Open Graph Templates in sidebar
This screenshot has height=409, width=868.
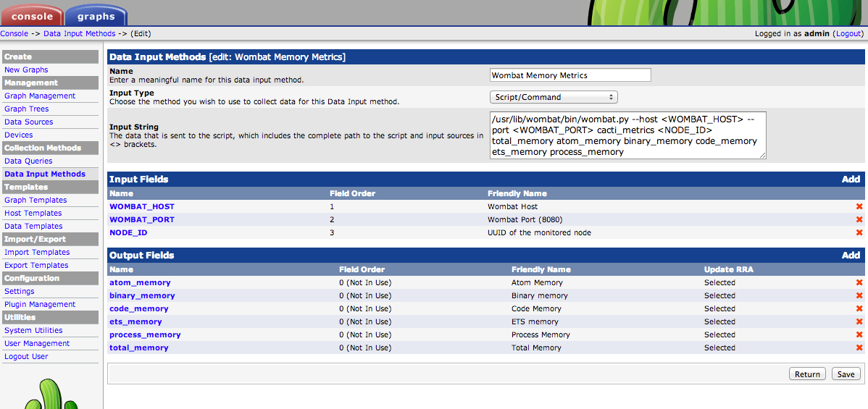pos(36,200)
